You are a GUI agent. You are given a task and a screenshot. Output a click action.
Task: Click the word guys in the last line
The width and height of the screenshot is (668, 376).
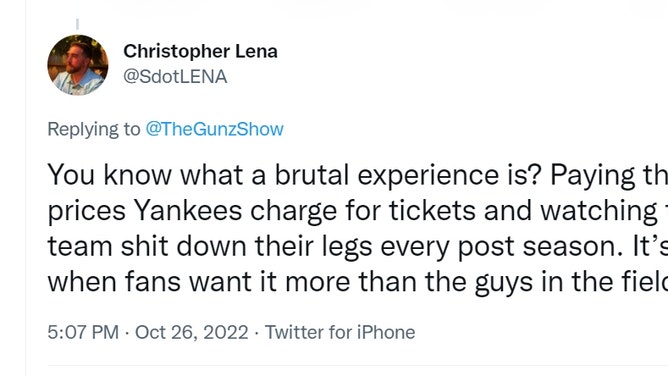[504, 284]
